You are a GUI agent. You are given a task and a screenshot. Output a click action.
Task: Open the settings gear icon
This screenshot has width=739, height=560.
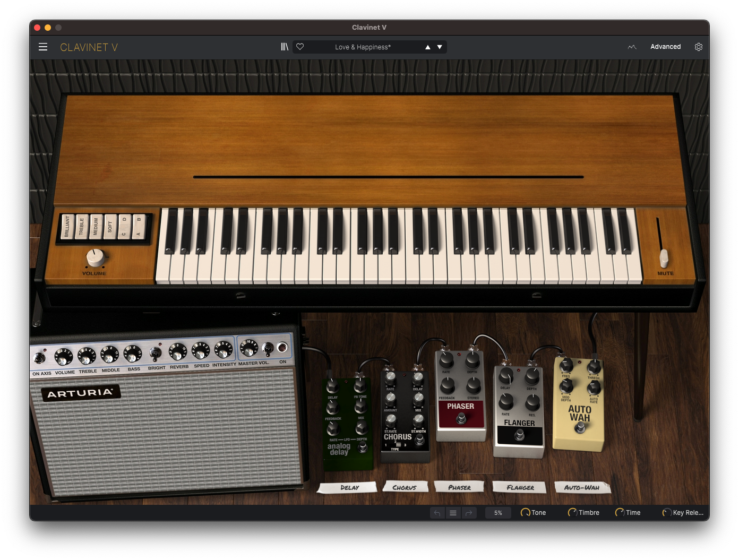click(699, 47)
